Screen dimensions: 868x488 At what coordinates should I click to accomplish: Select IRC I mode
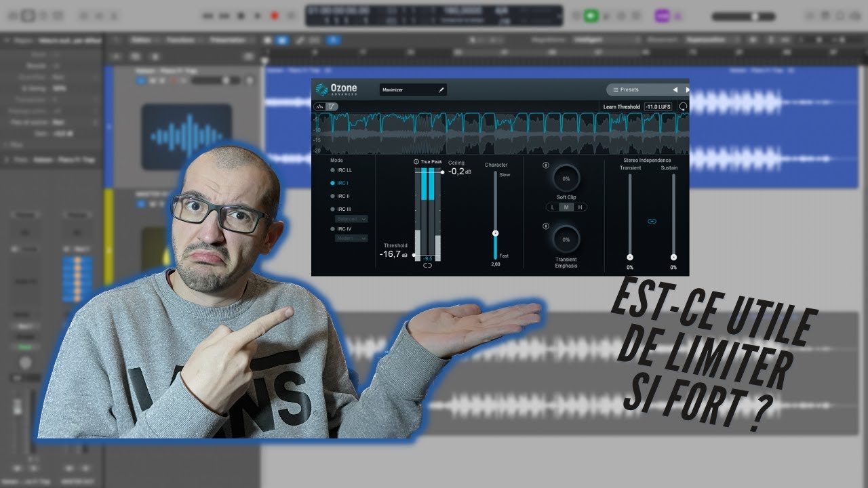click(x=340, y=183)
